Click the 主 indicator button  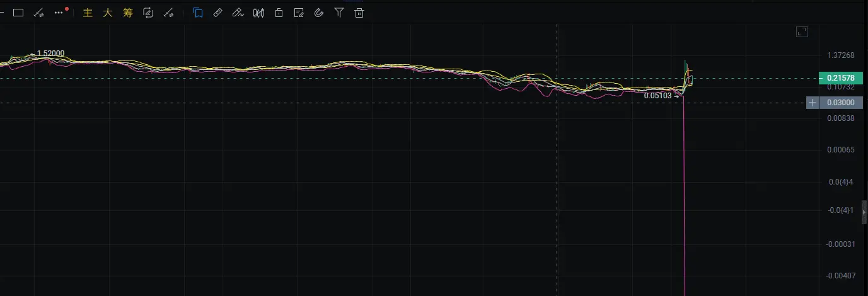(88, 13)
